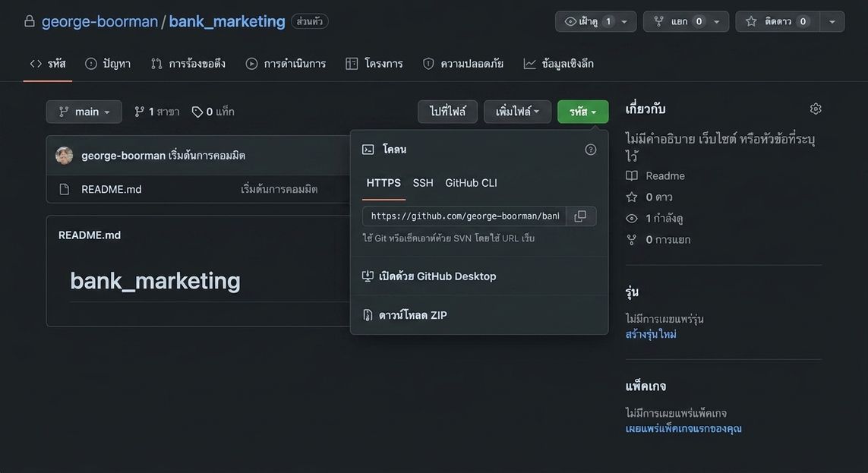Viewport: 868px width, 473px height.
Task: Toggle the ติดดาว star button
Action: (x=778, y=21)
